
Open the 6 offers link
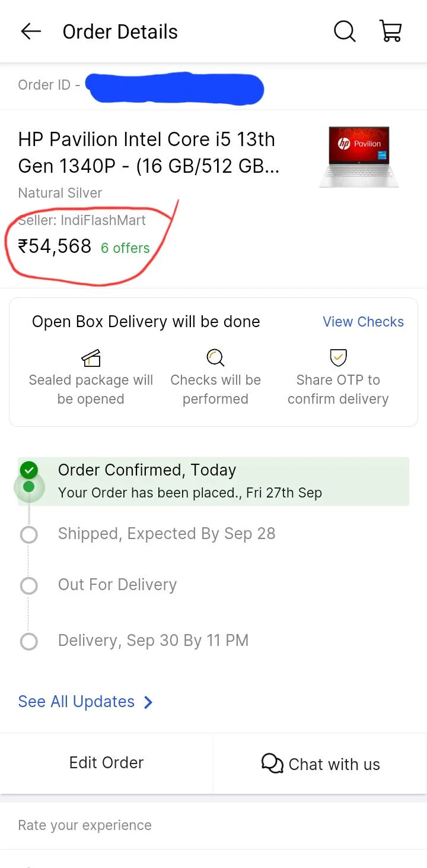pos(125,248)
